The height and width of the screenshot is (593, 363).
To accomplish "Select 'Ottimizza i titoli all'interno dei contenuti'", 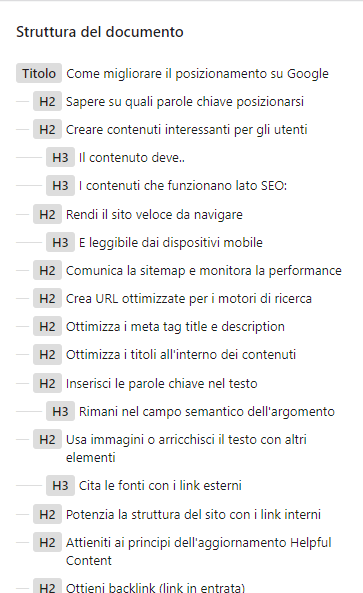I will tap(181, 354).
